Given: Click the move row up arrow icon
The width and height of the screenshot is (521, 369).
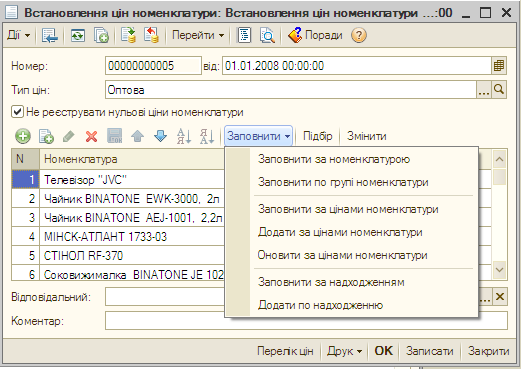Looking at the screenshot, I should coord(138,136).
